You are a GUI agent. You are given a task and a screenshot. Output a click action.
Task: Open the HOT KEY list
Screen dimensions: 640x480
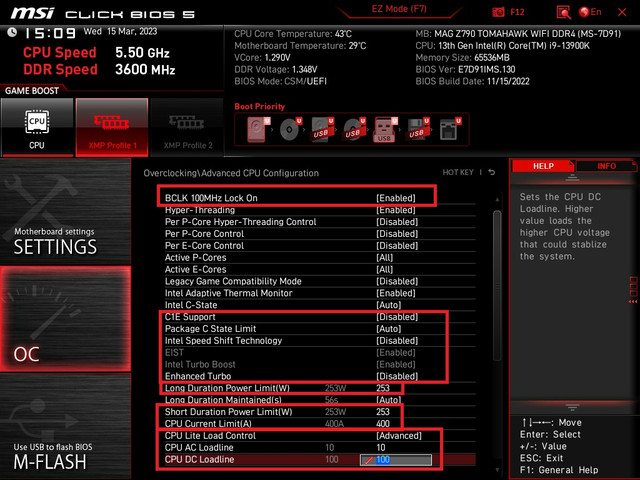pyautogui.click(x=458, y=173)
